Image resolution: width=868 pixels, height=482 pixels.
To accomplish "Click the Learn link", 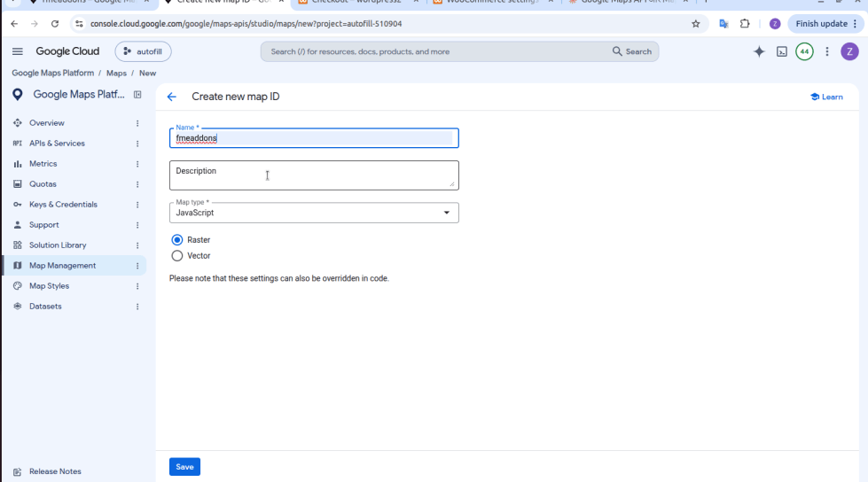I will coord(826,97).
